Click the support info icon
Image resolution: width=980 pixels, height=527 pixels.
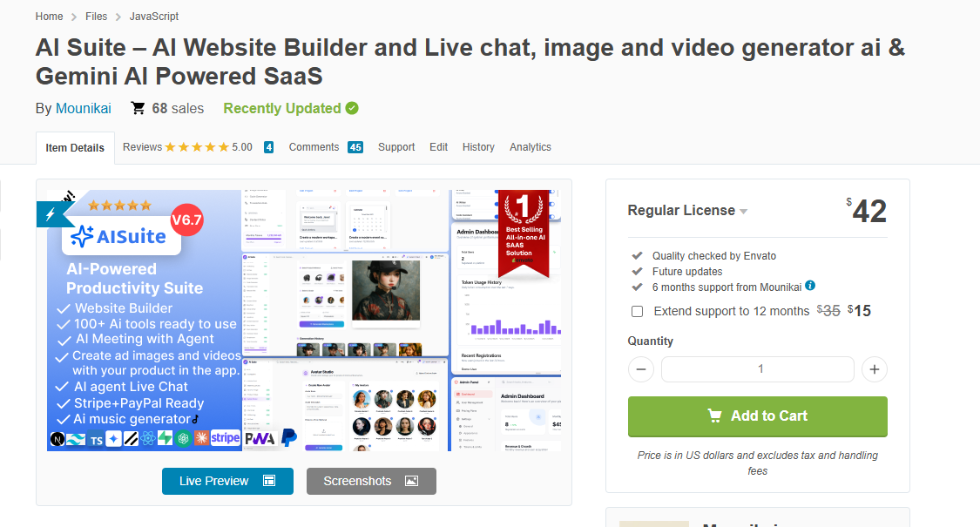810,286
